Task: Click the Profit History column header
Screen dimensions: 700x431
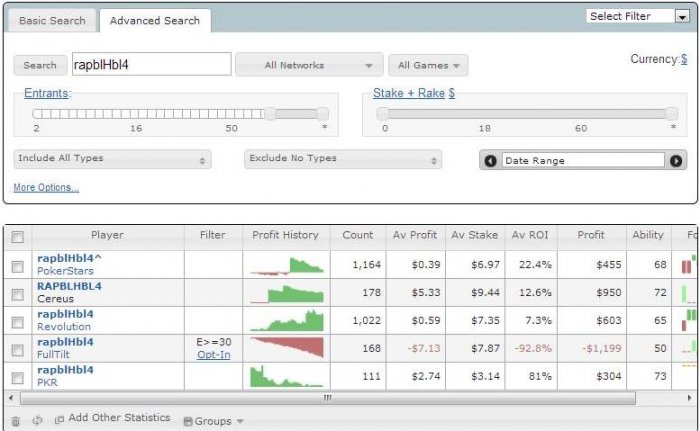Action: (x=286, y=235)
